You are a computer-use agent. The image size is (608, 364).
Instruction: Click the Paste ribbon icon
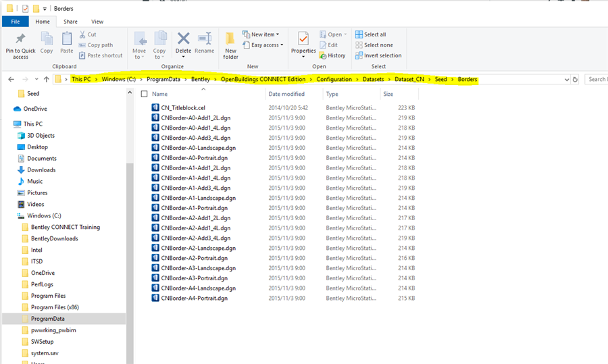[67, 43]
